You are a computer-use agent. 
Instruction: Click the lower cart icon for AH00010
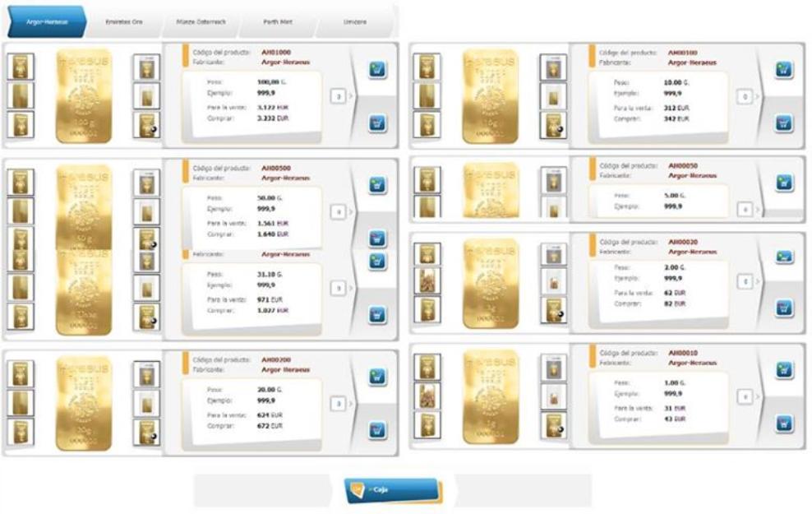[x=785, y=424]
